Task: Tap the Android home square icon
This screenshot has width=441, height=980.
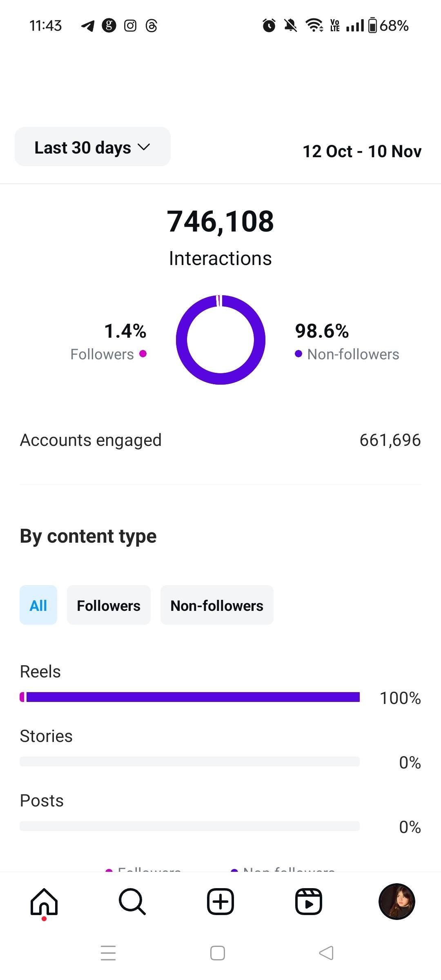Action: click(x=218, y=953)
